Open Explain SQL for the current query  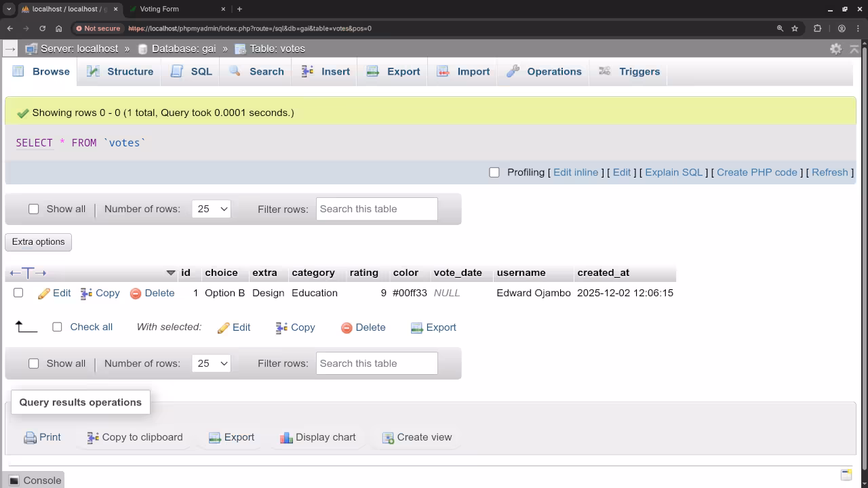click(673, 172)
